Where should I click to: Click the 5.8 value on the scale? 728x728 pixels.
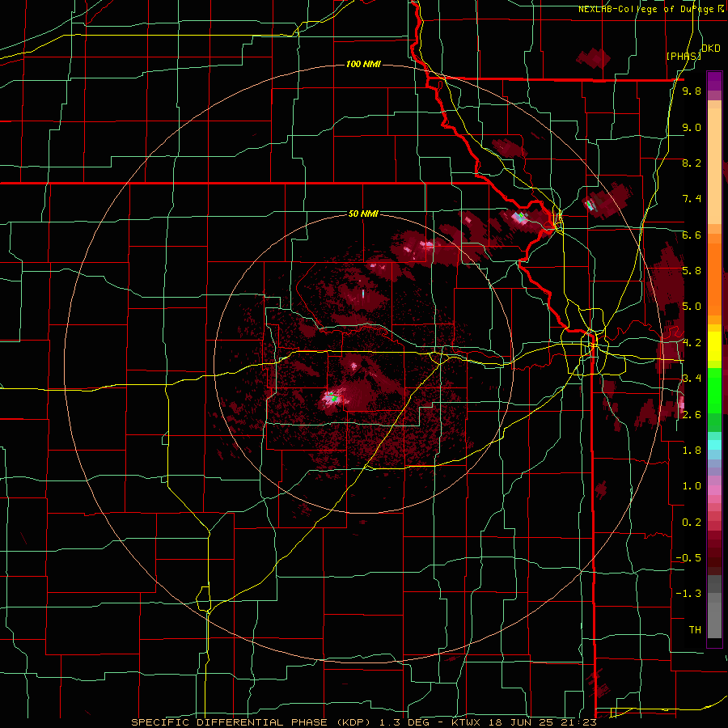pos(692,271)
